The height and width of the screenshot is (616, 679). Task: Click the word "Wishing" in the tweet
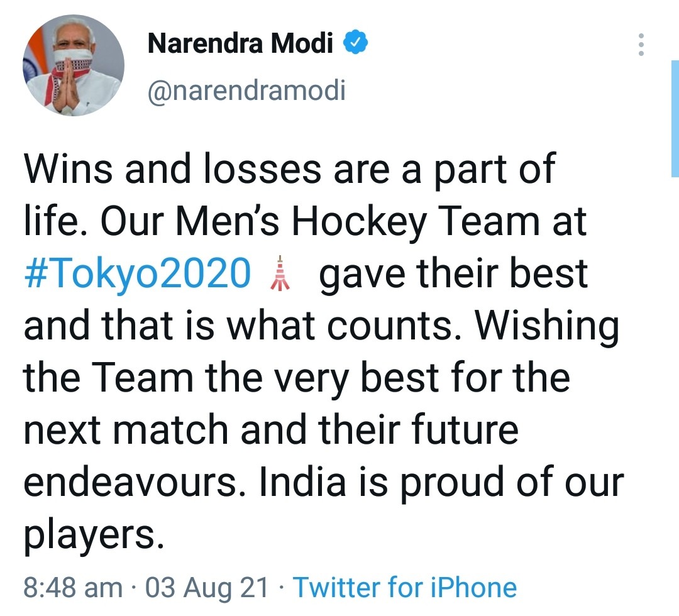pos(546,327)
